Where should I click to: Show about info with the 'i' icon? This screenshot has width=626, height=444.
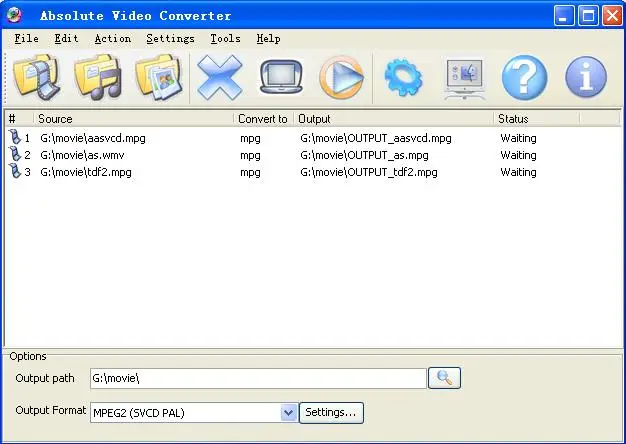tap(586, 77)
